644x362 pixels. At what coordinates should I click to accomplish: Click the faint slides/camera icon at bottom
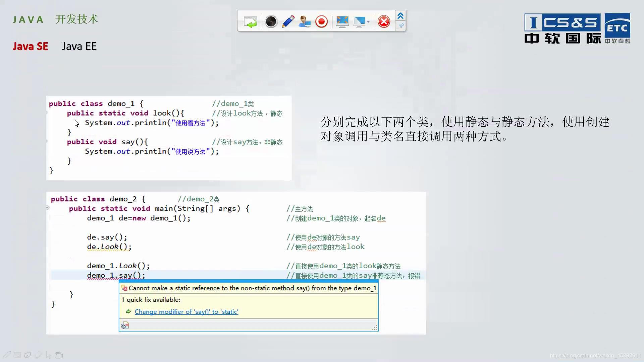59,355
